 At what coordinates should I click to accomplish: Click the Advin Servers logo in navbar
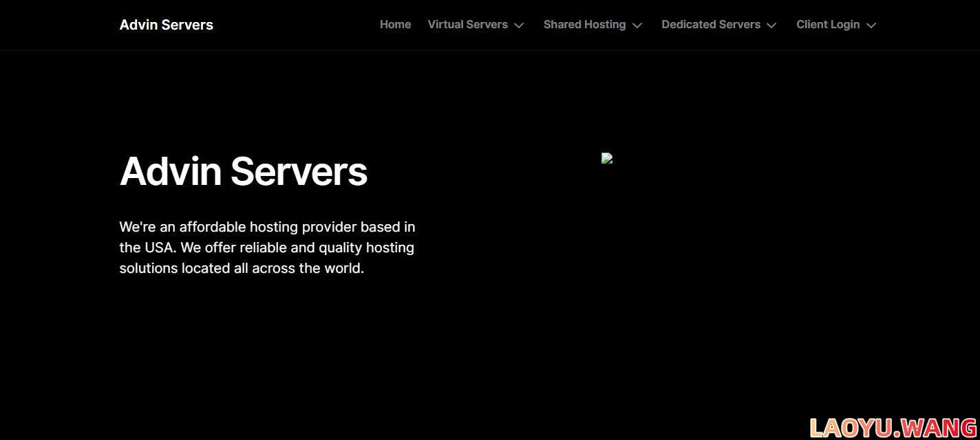click(166, 25)
